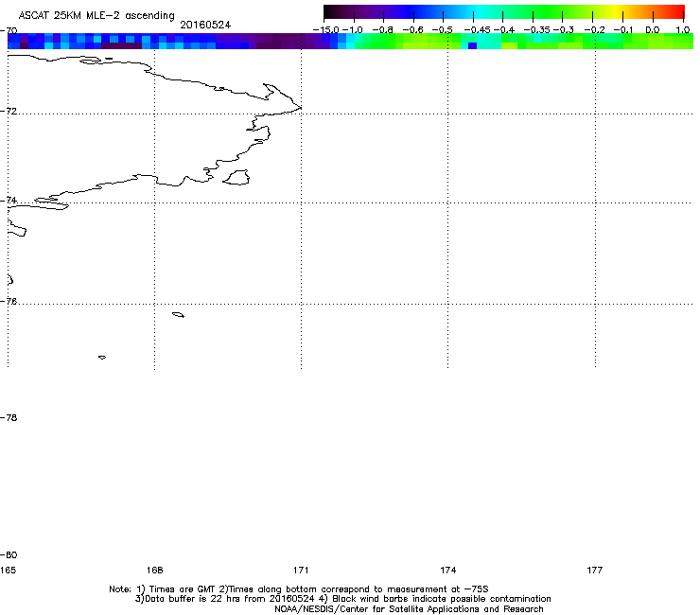
Task: Click the -72 latitude label
Action: 9,111
